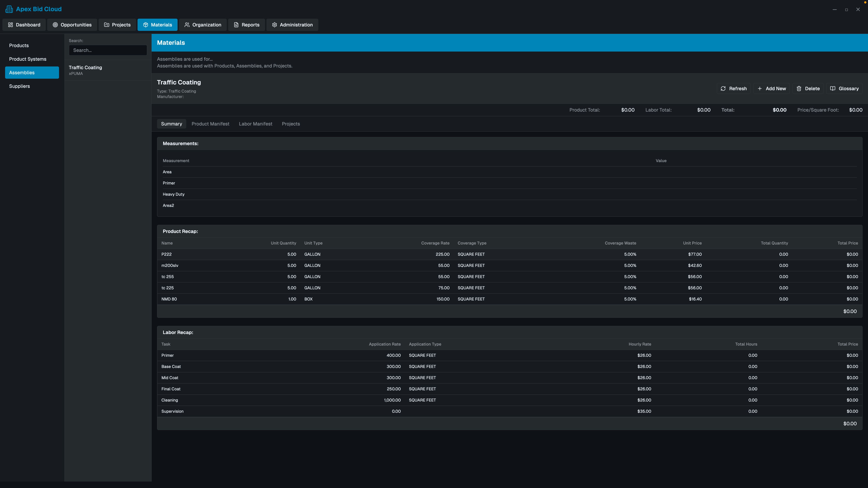868x488 pixels.
Task: Switch to the Product Manifest tab
Action: [x=210, y=124]
